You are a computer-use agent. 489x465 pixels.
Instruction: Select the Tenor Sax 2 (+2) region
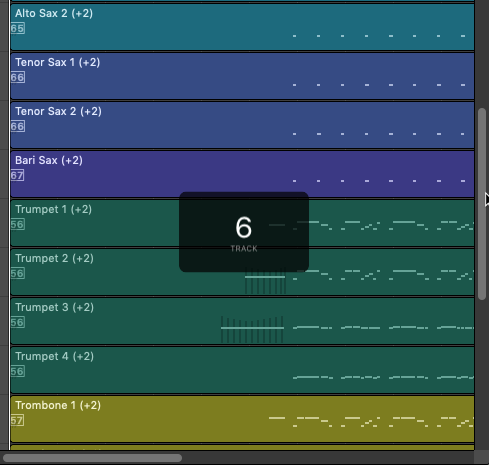tap(242, 125)
